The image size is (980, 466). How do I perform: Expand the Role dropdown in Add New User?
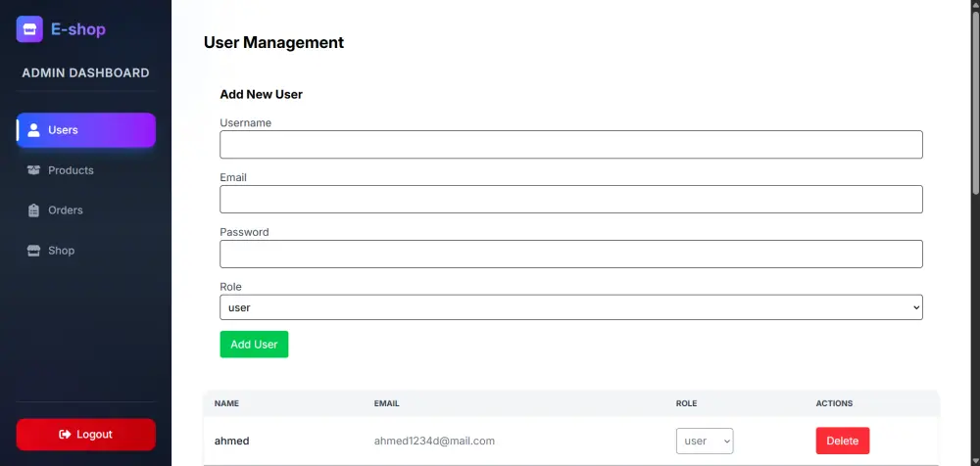(570, 307)
